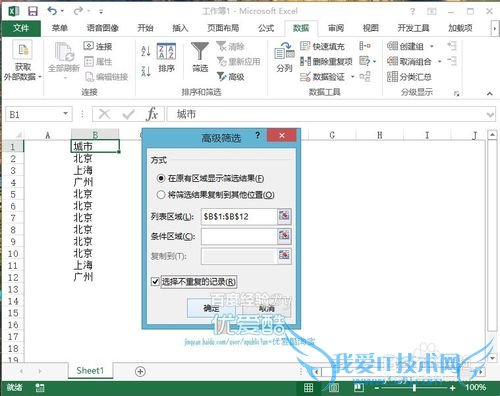The image size is (500, 396).
Task: Click Sort A to Z ascending icon
Action: coord(146,51)
